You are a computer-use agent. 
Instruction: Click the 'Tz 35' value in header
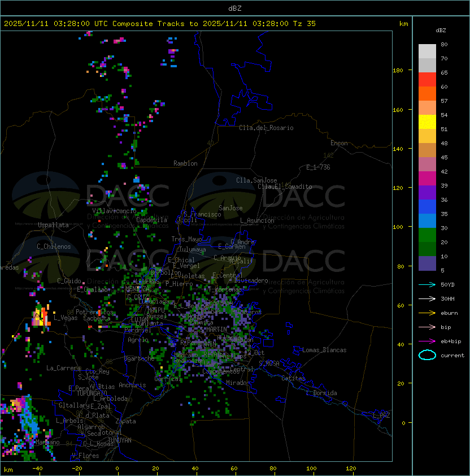[304, 24]
